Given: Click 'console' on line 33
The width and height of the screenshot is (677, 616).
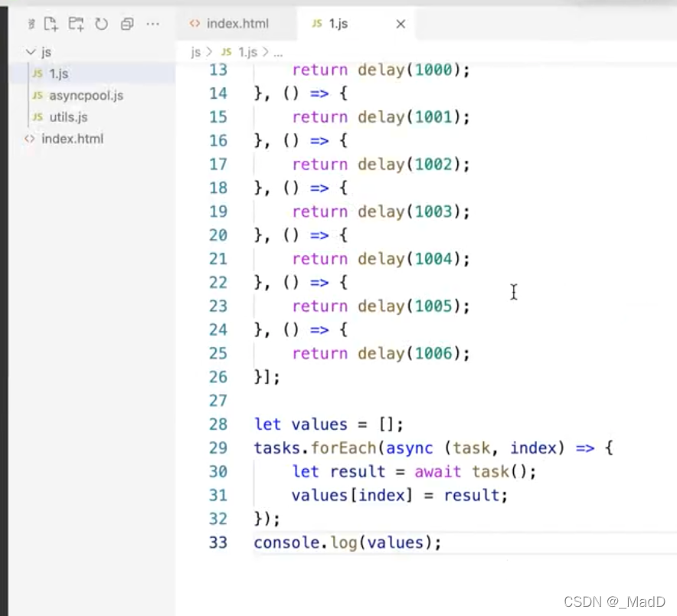Looking at the screenshot, I should pos(287,542).
